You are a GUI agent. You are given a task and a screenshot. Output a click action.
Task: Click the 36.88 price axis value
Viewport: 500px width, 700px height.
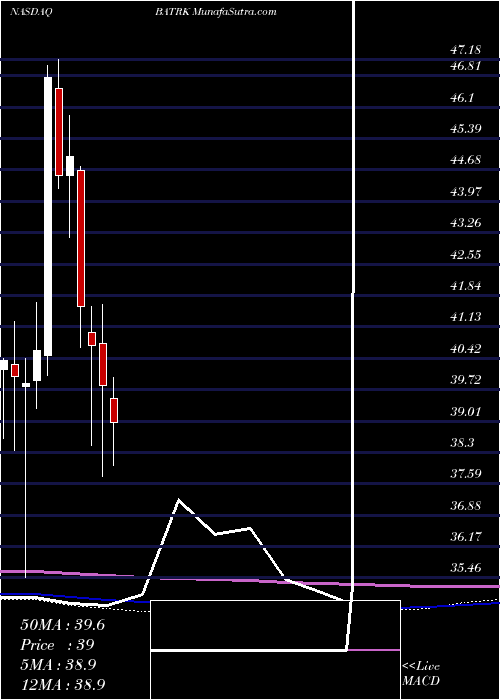coord(465,506)
